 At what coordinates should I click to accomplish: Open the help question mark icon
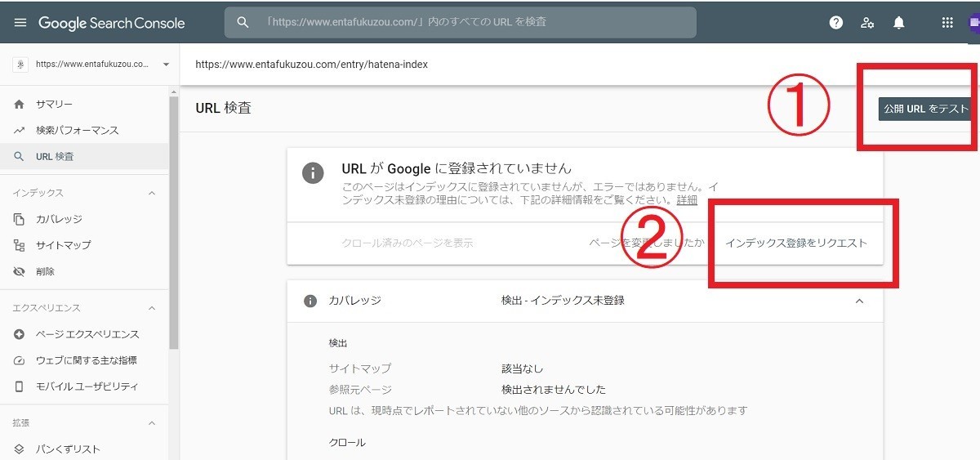[835, 23]
